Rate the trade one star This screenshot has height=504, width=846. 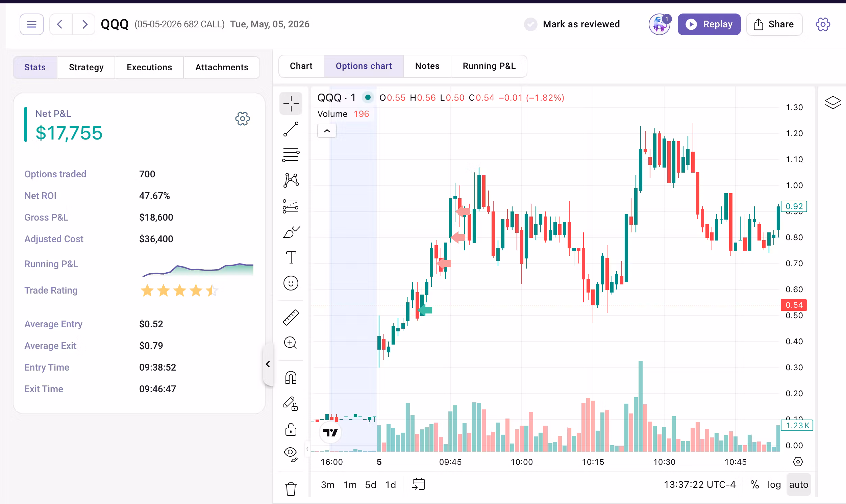(147, 291)
